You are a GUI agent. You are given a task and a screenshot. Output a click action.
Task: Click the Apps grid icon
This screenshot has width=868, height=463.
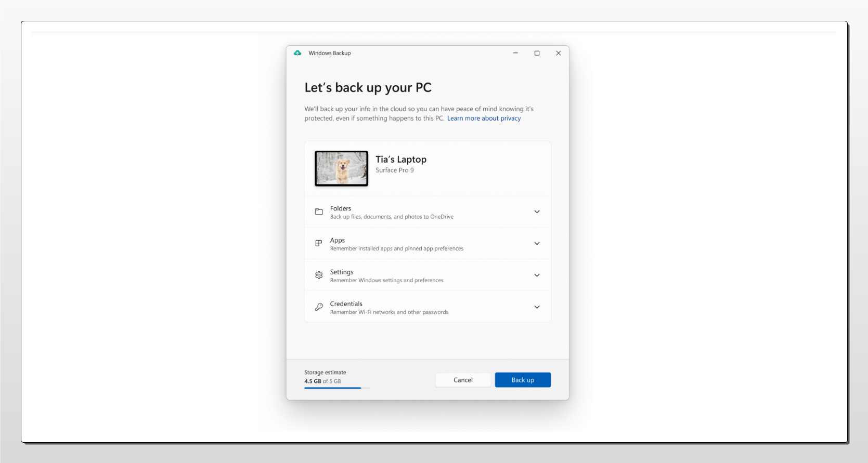[319, 243]
